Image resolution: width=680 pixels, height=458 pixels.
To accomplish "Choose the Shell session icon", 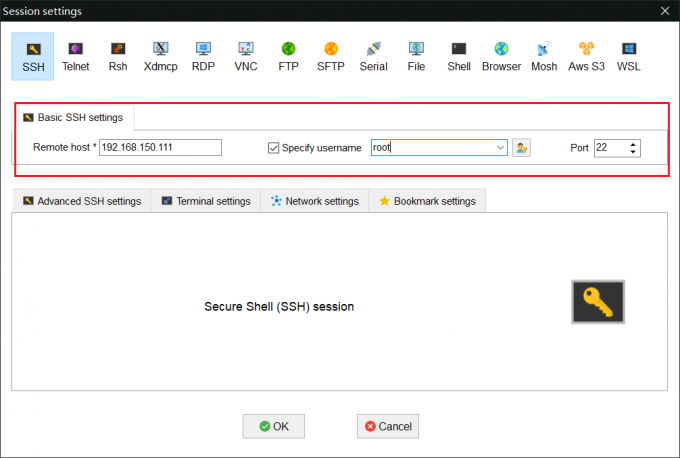I will [x=459, y=56].
